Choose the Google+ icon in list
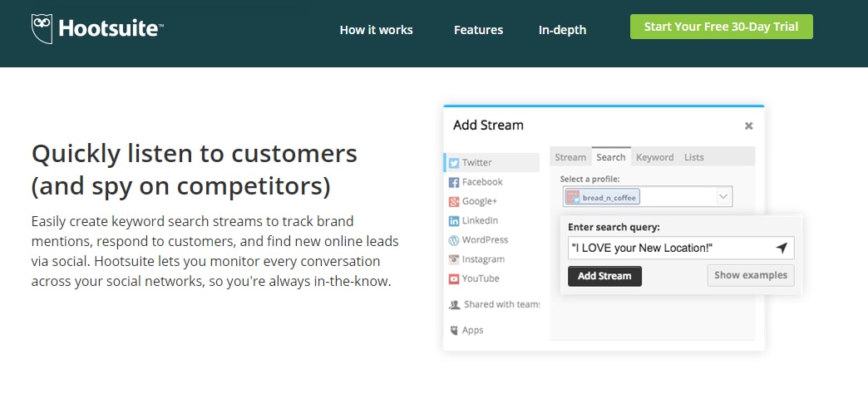This screenshot has height=414, width=868. [454, 201]
